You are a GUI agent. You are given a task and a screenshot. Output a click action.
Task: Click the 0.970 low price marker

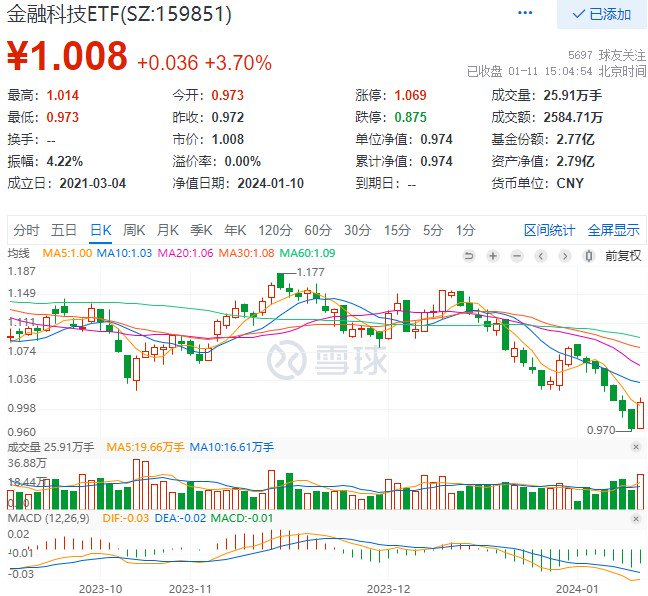click(601, 430)
